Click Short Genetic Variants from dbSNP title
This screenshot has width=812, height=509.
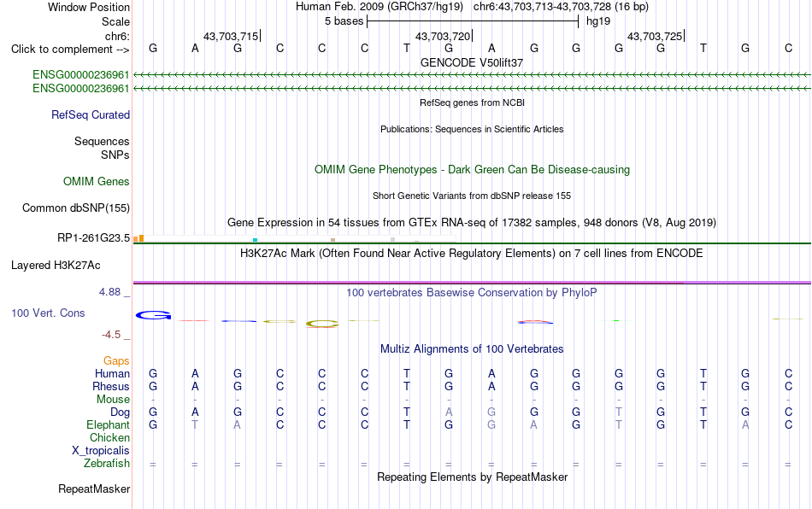pos(472,196)
